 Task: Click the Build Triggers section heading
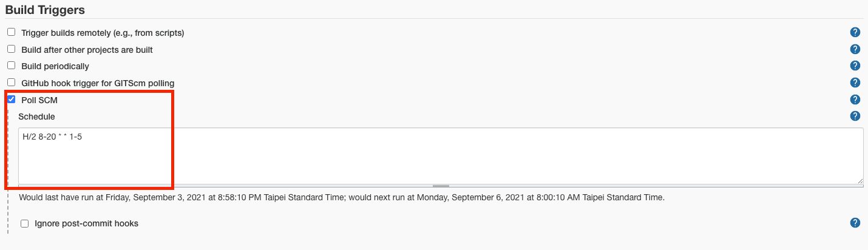click(x=45, y=10)
